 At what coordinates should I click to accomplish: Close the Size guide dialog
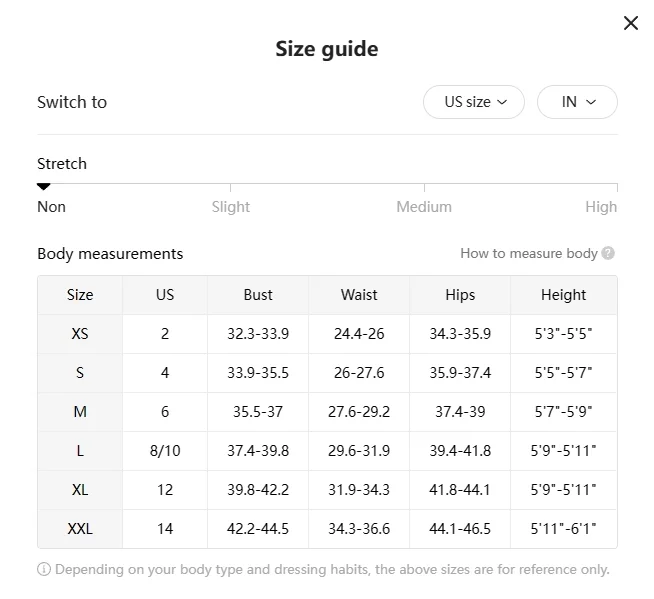(630, 23)
